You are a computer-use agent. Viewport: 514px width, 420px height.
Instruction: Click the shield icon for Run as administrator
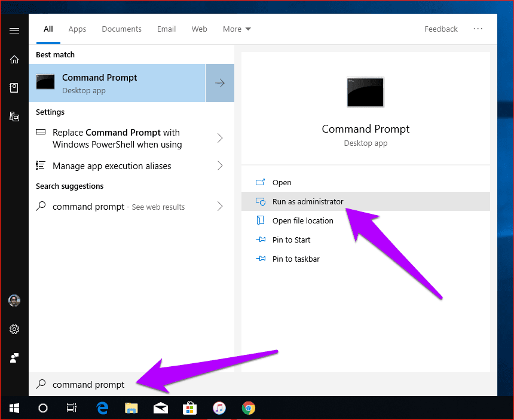pos(261,201)
